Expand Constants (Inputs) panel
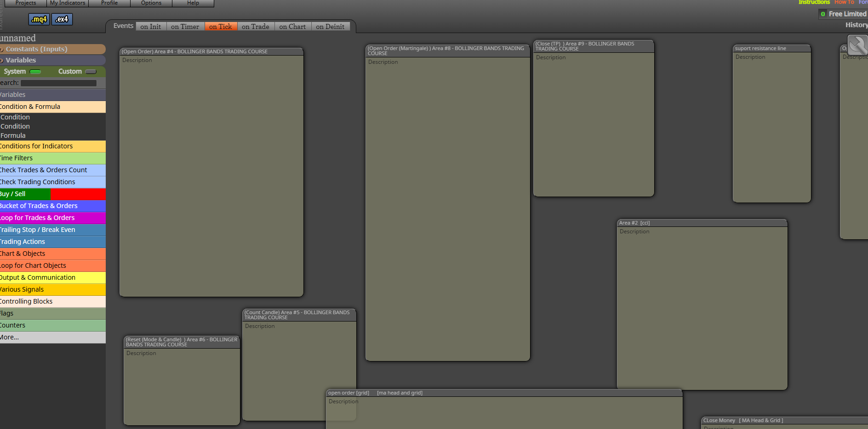 coord(52,49)
